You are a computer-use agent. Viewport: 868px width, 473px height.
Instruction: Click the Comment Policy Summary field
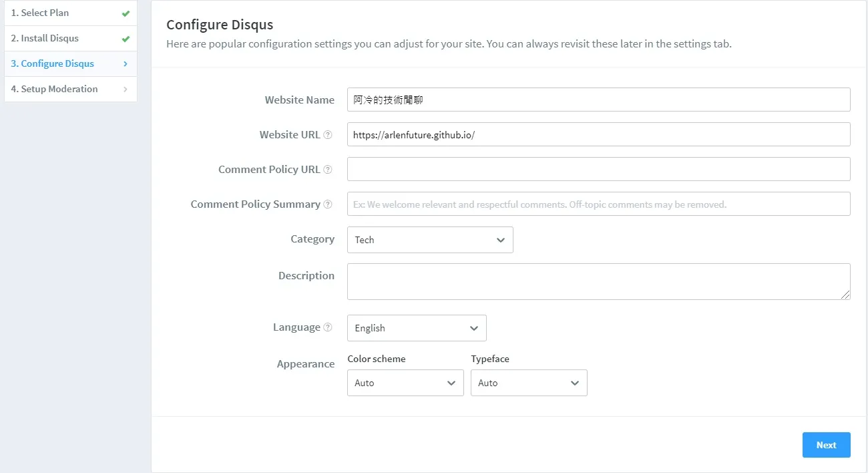pyautogui.click(x=598, y=204)
